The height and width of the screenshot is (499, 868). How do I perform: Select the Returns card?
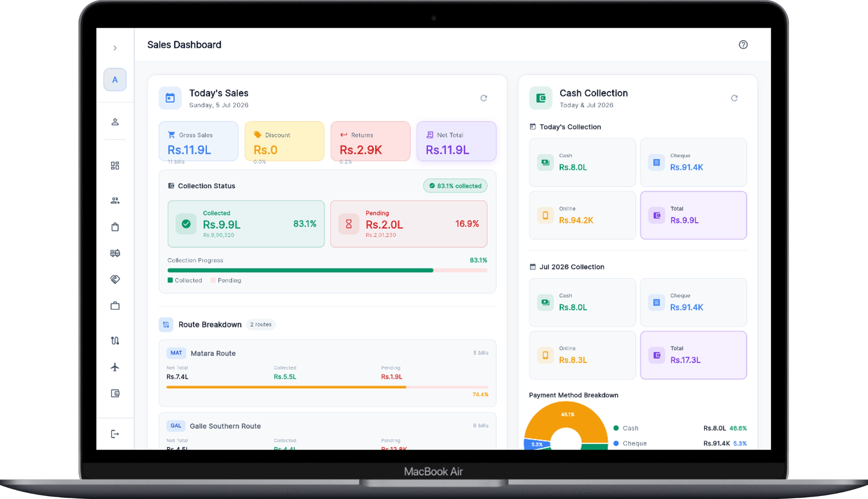[370, 141]
